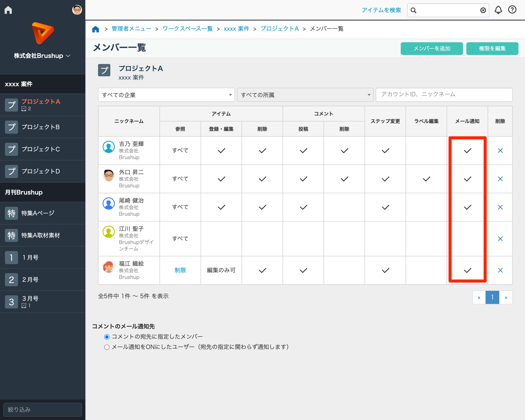Select コメントの宛先に指定したメンバー radio option
This screenshot has width=525, height=420.
click(x=107, y=337)
